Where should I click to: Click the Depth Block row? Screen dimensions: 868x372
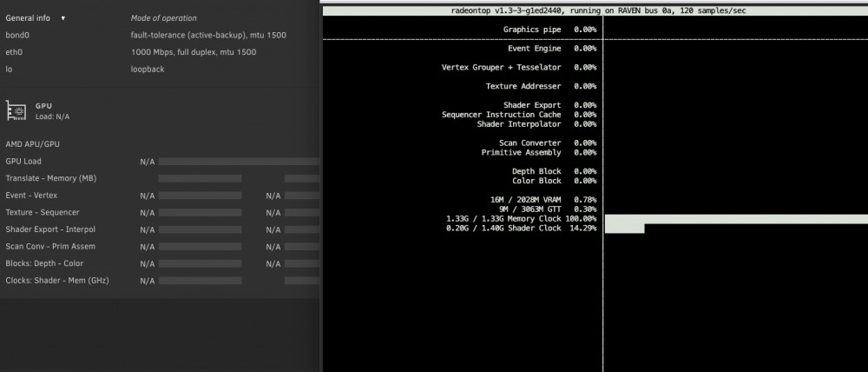(554, 171)
